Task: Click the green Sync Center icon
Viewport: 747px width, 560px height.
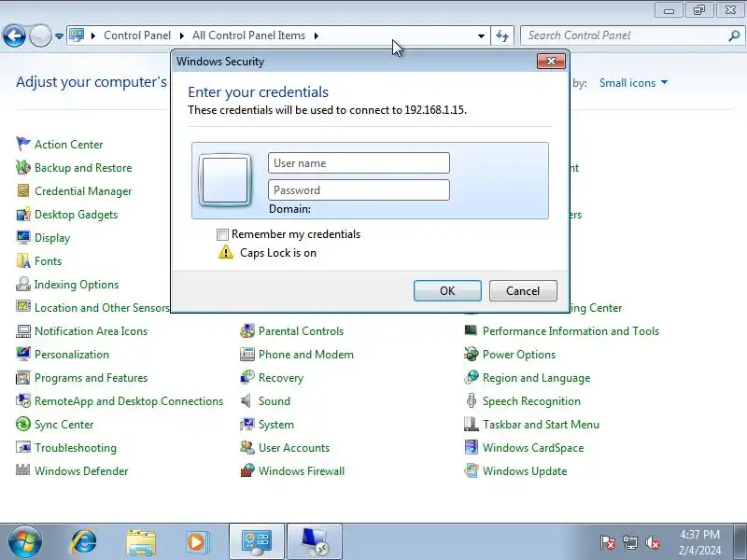Action: click(x=22, y=424)
